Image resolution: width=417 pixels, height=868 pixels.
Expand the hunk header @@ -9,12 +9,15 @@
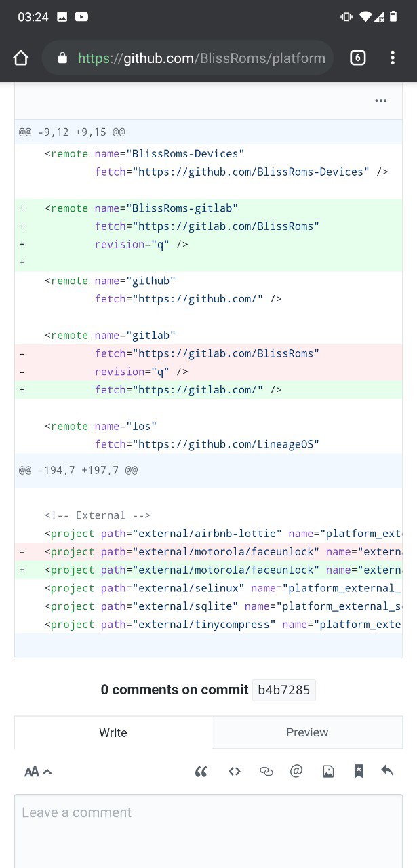tap(209, 132)
